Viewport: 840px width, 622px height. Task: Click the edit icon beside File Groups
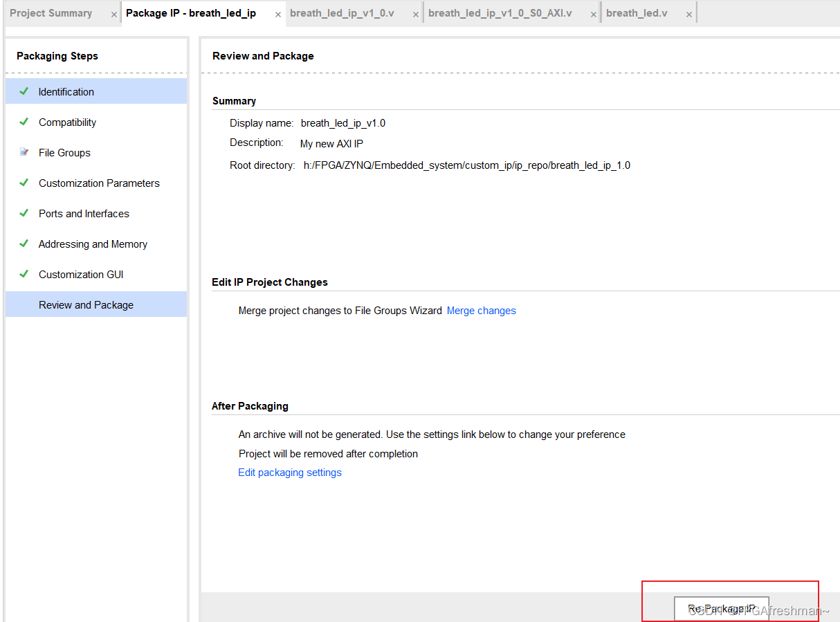[23, 152]
